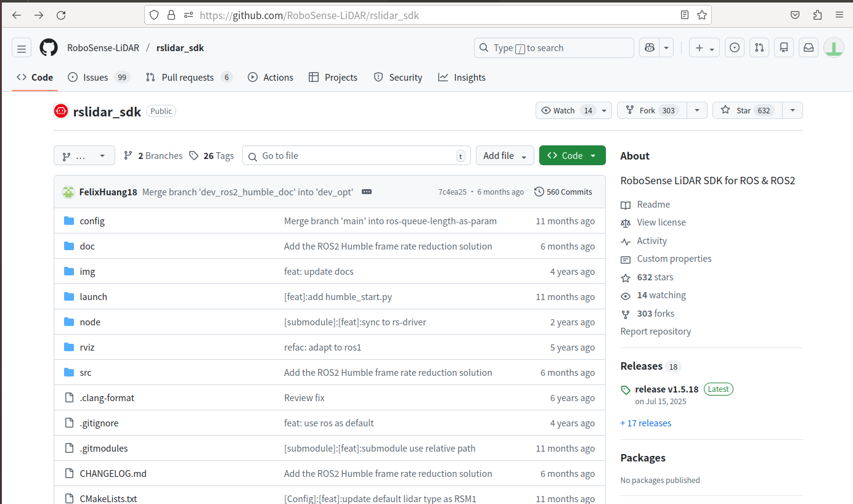This screenshot has height=504, width=853.
Task: Reload the page using the refresh icon
Action: pos(61,15)
